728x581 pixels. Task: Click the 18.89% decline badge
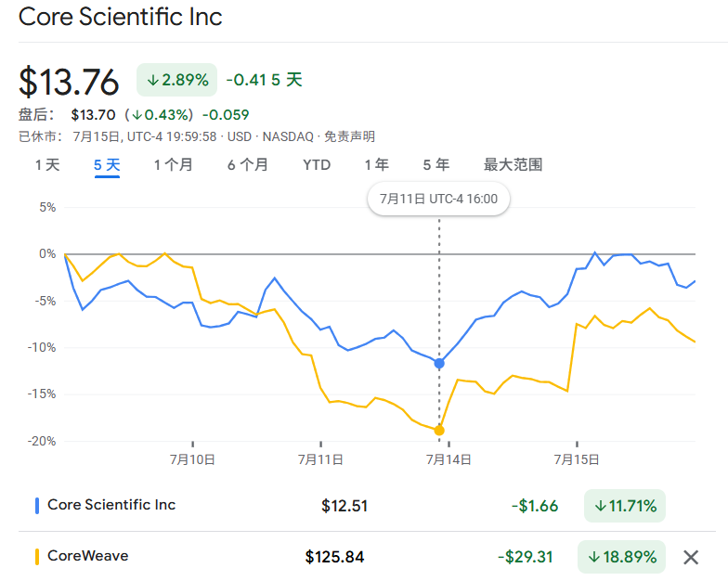tap(621, 557)
